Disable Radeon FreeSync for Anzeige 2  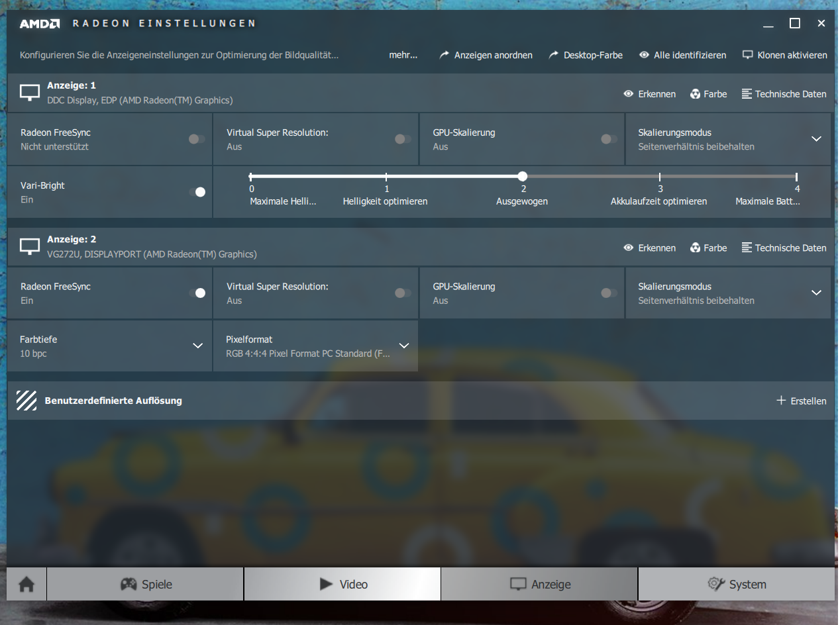(x=197, y=293)
